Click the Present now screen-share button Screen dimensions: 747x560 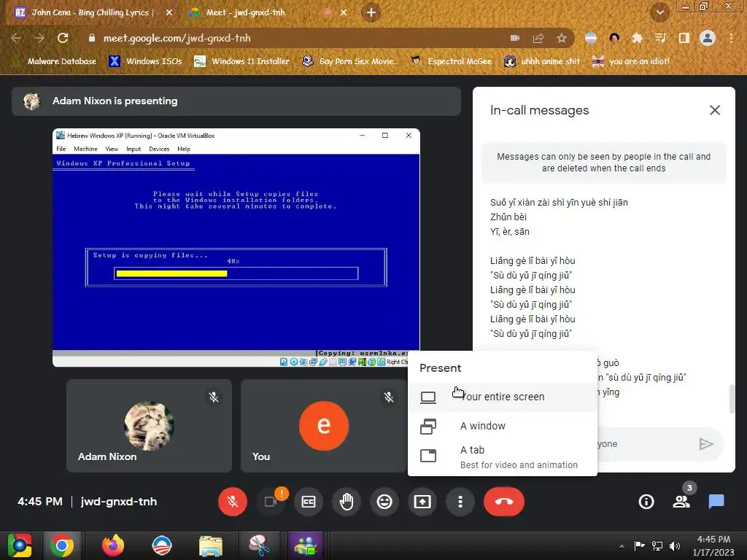click(422, 502)
